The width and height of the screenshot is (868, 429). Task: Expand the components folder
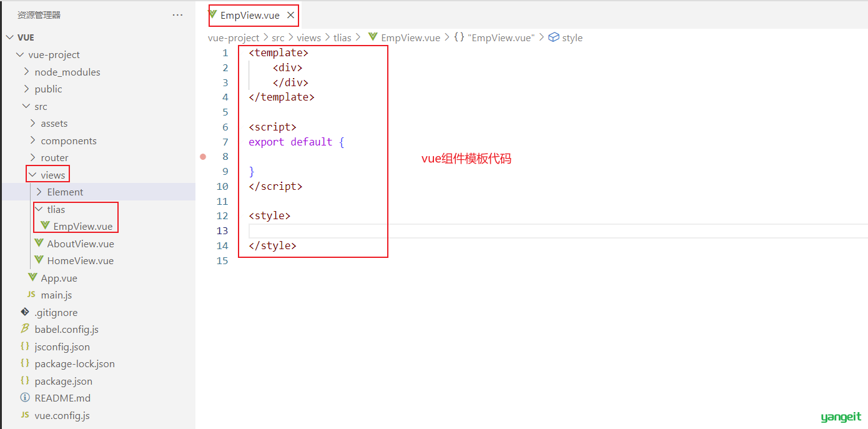point(33,141)
